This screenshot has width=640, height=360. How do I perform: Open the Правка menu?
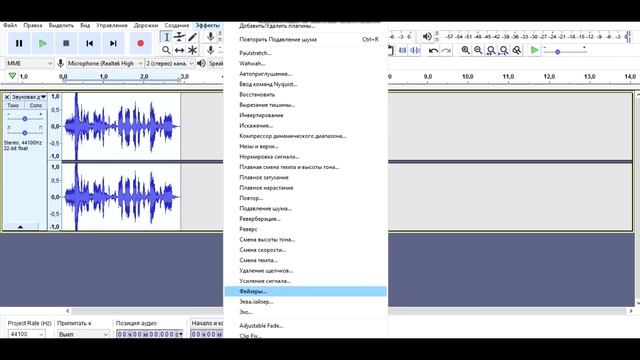[33, 25]
